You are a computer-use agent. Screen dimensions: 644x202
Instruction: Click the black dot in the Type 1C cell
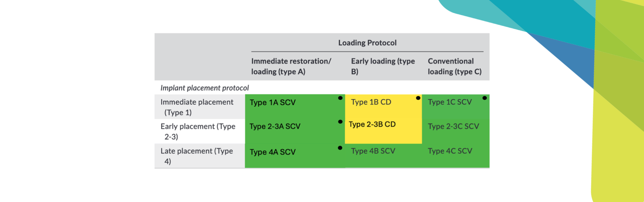tap(485, 98)
